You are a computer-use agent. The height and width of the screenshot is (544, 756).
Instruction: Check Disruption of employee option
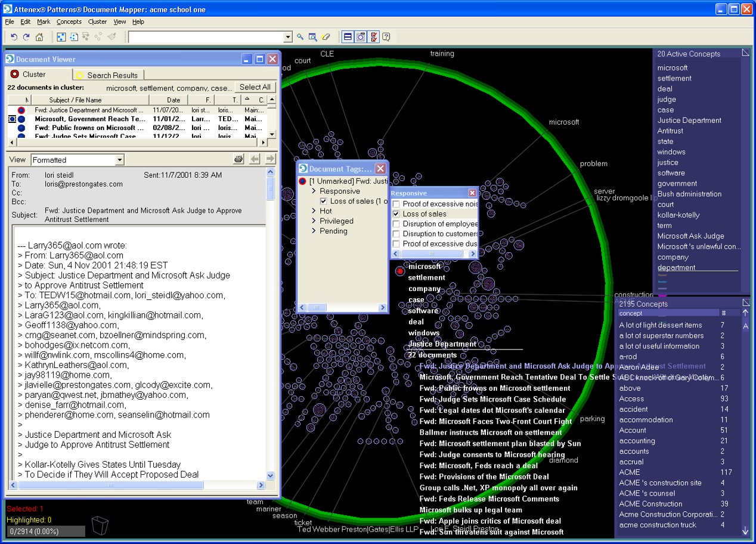tap(396, 224)
